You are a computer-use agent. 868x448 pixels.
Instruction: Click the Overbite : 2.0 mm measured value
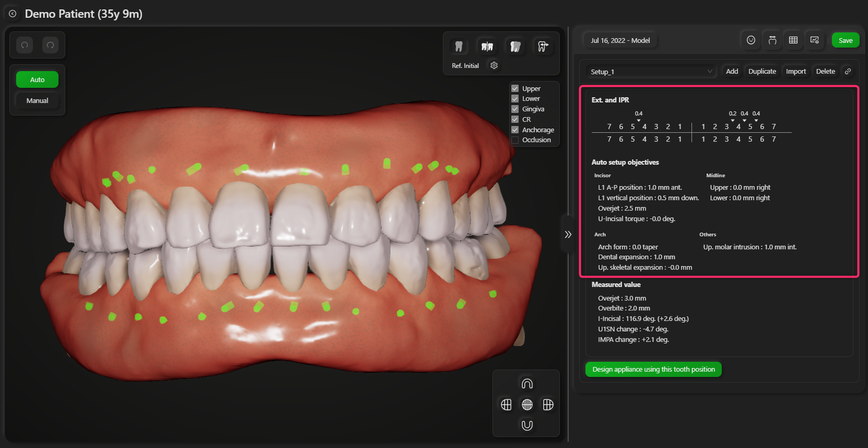624,308
